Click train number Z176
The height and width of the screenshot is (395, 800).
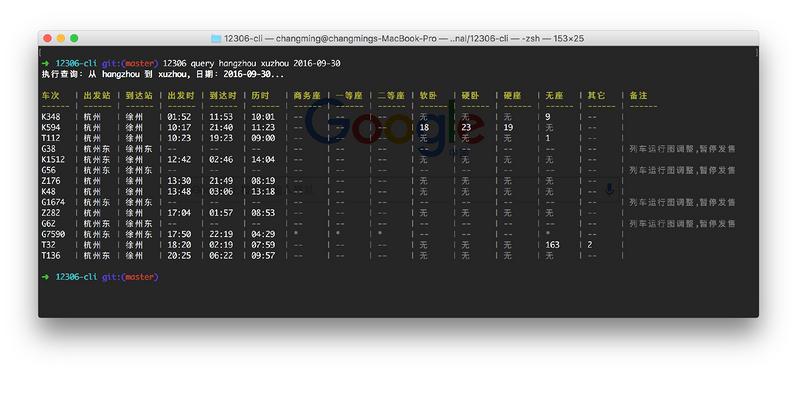pyautogui.click(x=51, y=181)
